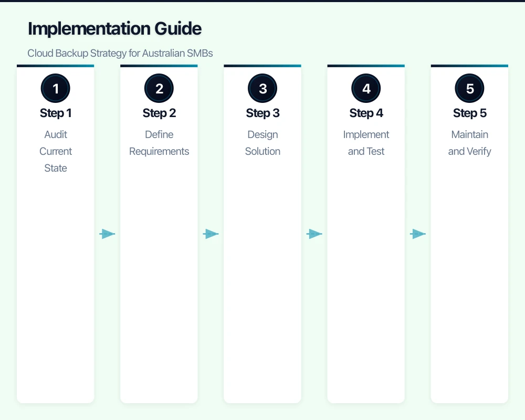525x420 pixels.
Task: Click the arrow between Step 3 and Step 4
Action: pos(314,234)
